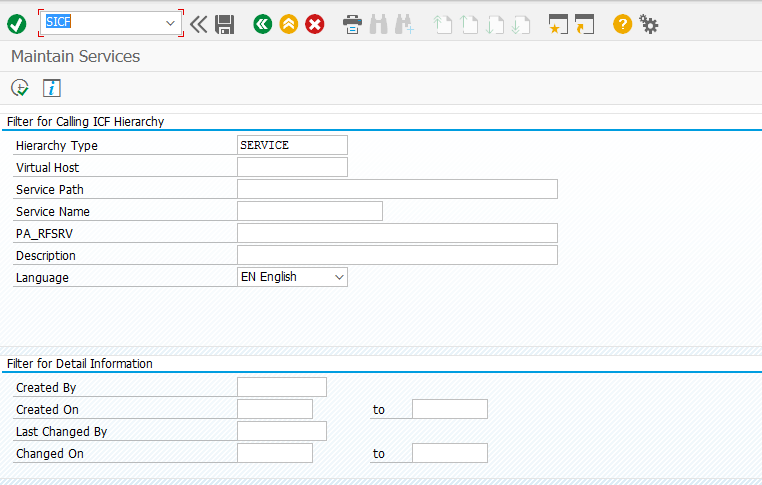
Task: Click the Created On start date field
Action: pos(275,409)
